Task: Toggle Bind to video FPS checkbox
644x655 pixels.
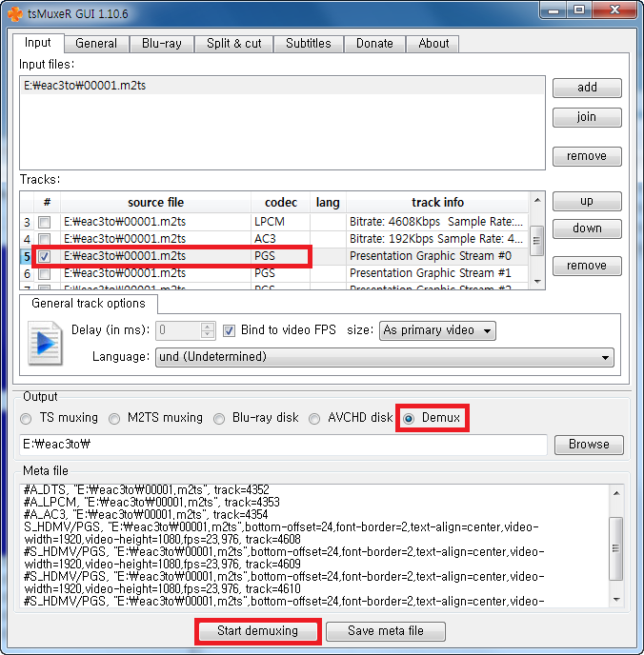Action: (229, 331)
